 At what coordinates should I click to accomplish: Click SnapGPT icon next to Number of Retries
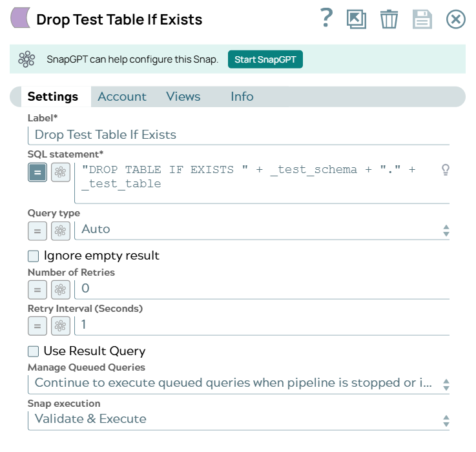click(61, 290)
